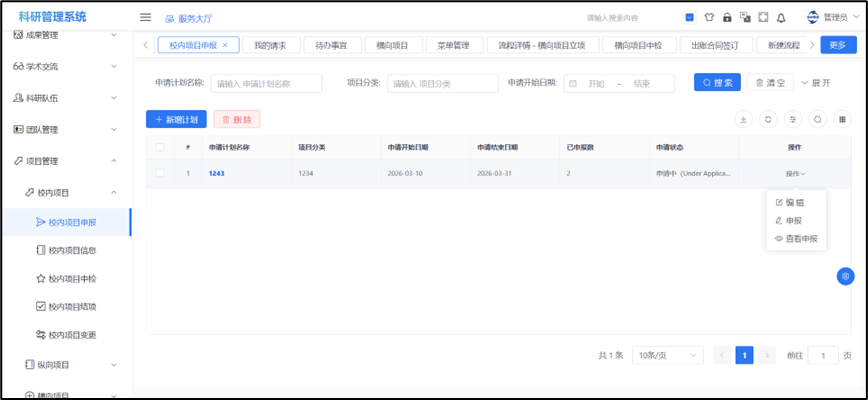Click the 申请计划名称 input field
Screen dimensions: 868x400
click(x=266, y=83)
